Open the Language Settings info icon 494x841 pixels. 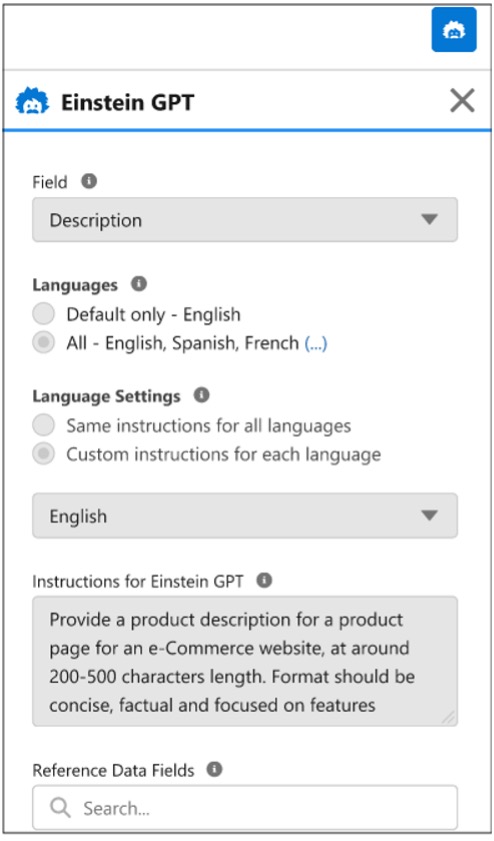(202, 395)
